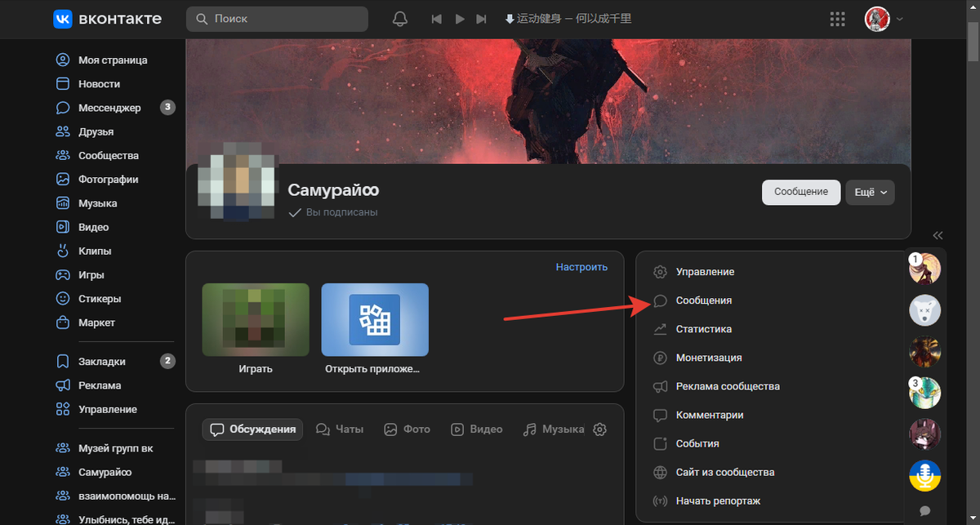Click the Сообщение button on community header
The height and width of the screenshot is (525, 980).
tap(801, 192)
